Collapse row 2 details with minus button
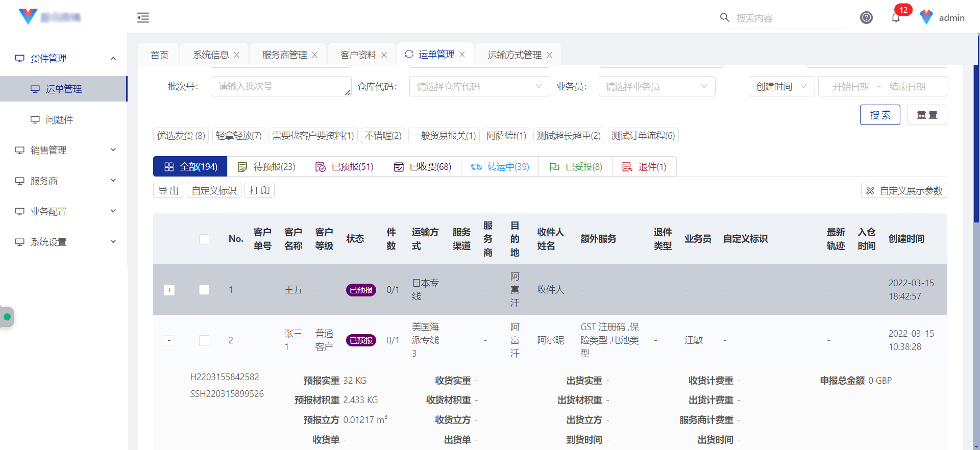 pyautogui.click(x=169, y=340)
